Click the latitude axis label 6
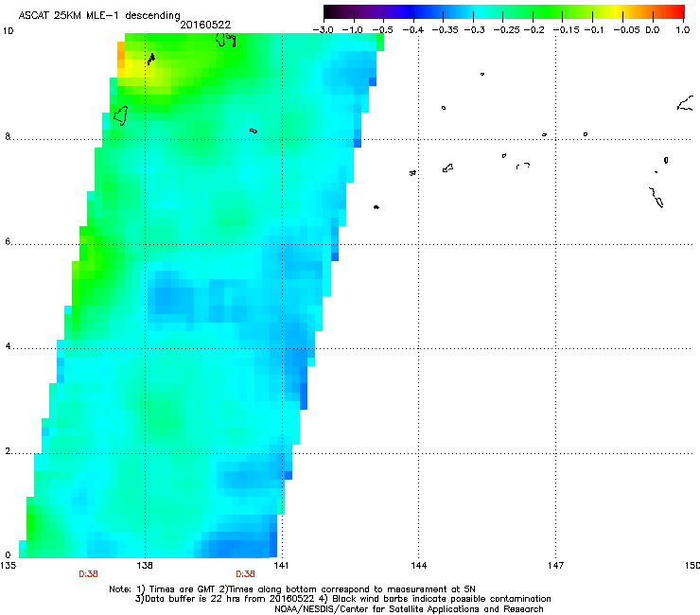This screenshot has height=615, width=700. [8, 241]
